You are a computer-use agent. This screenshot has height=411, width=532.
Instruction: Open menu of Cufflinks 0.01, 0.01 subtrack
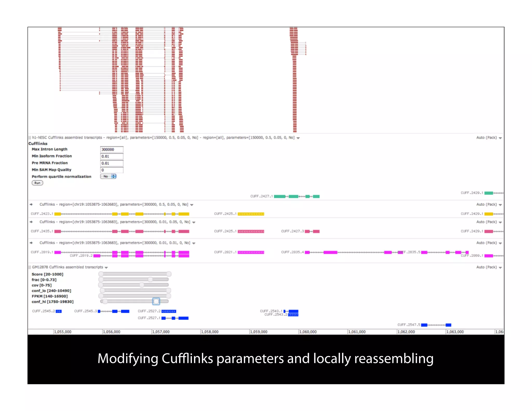point(194,243)
